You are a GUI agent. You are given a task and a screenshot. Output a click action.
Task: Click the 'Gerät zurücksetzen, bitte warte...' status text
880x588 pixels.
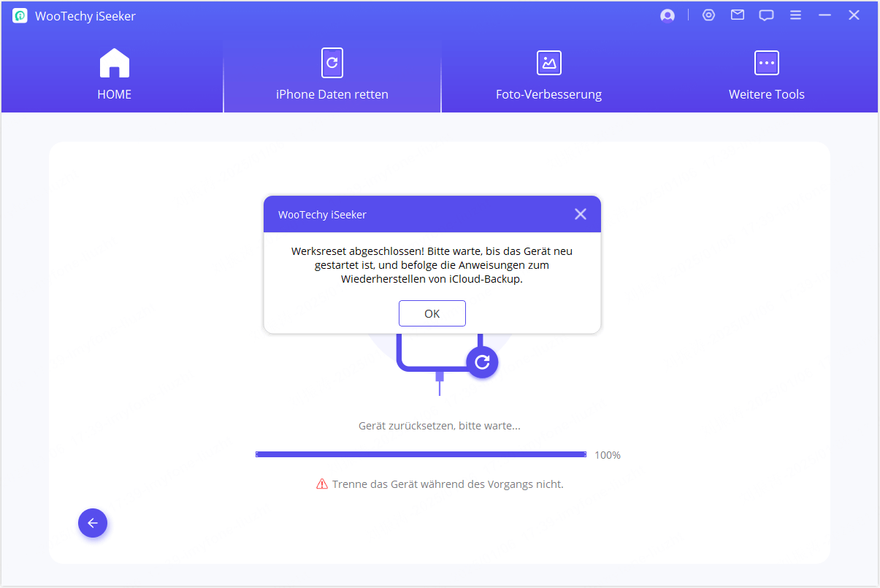[439, 426]
